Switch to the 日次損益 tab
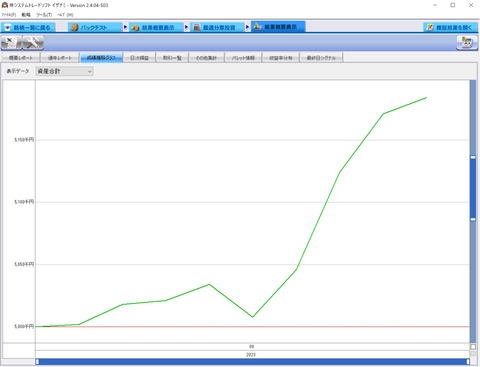 coord(139,58)
